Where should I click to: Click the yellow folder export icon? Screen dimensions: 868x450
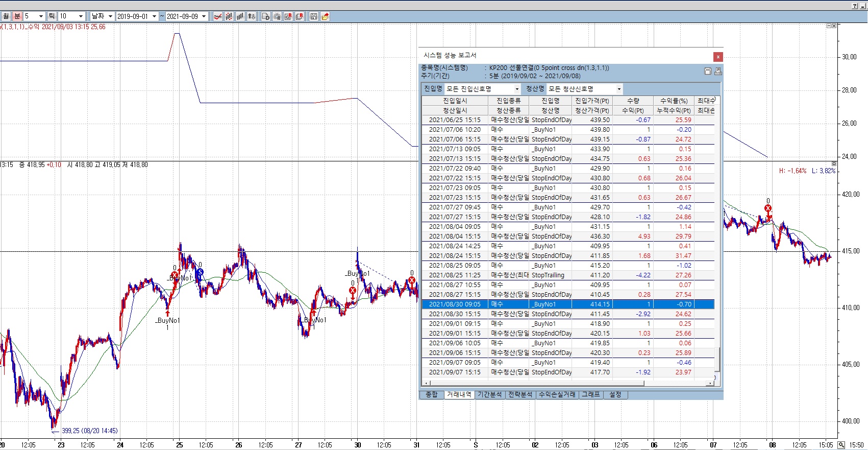(325, 16)
